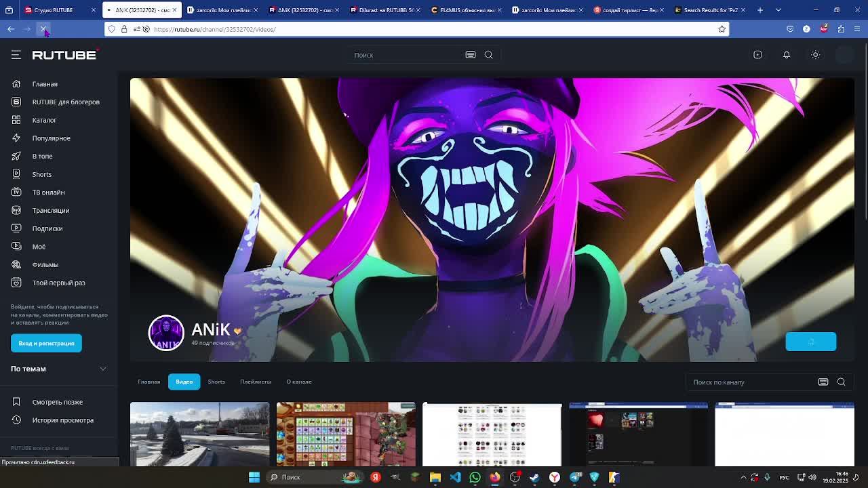Click the ANiK channel avatar

coord(166,333)
